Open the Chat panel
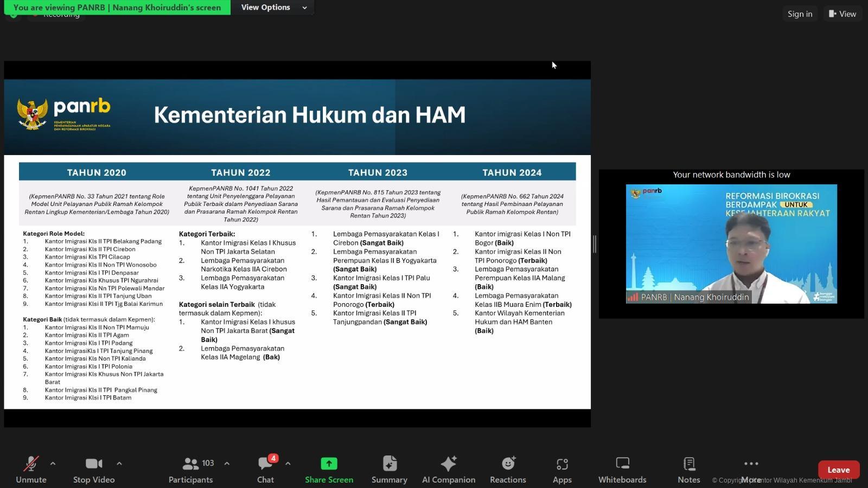 pos(265,470)
